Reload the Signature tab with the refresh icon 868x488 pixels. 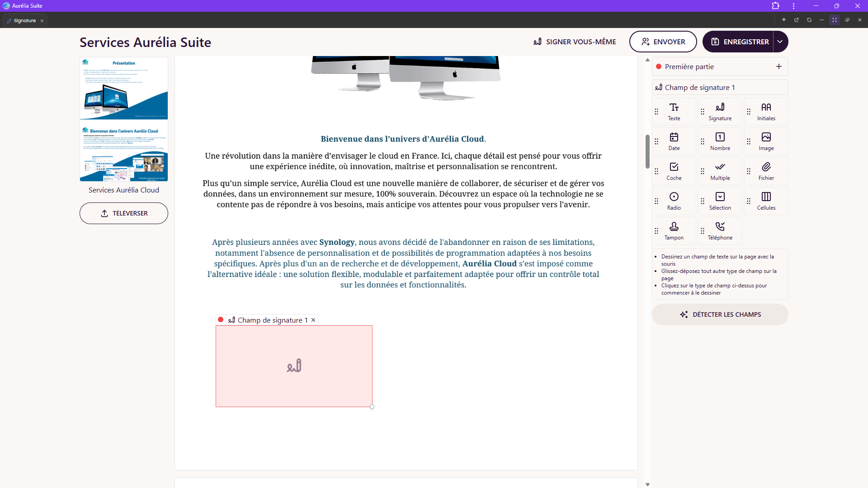click(x=809, y=20)
